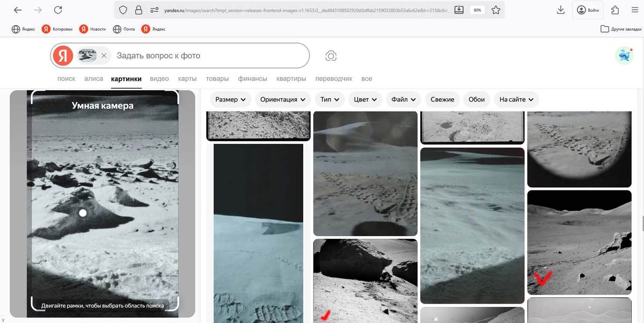Open the browser downloads panel
The width and height of the screenshot is (644, 323).
[x=560, y=10]
